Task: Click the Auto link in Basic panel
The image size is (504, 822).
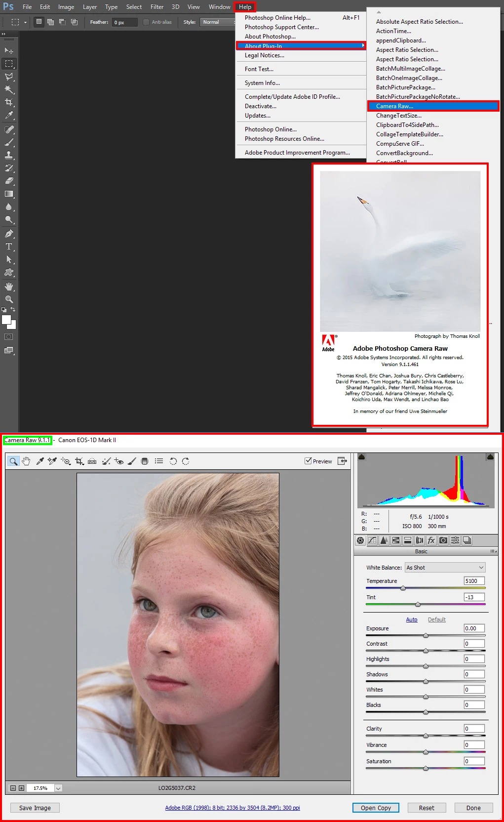Action: click(412, 619)
